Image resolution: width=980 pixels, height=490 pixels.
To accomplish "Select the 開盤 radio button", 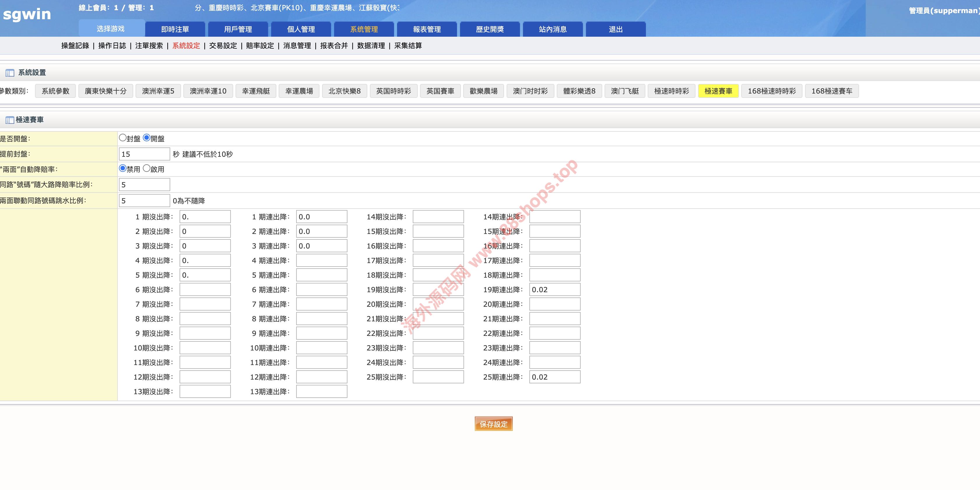I will tap(146, 138).
